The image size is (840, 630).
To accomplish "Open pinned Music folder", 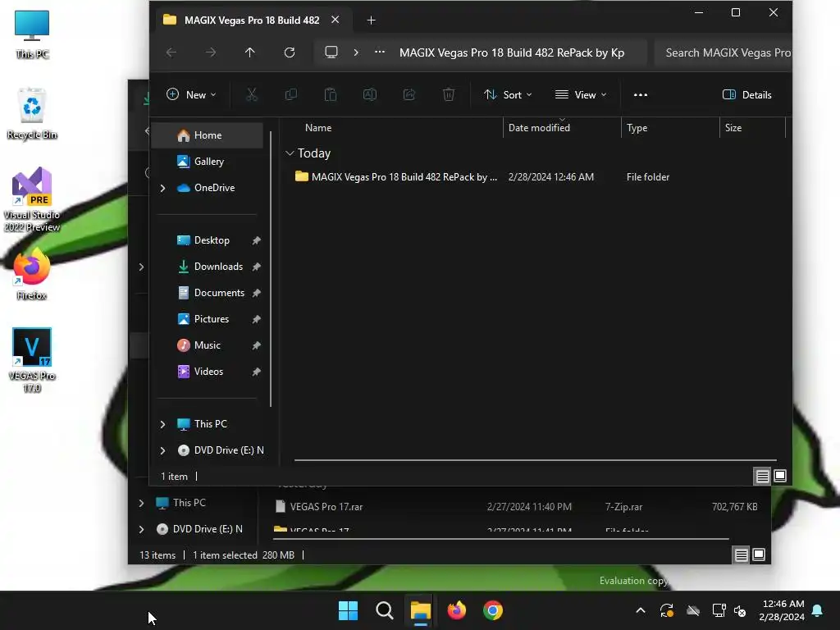I will coord(208,345).
